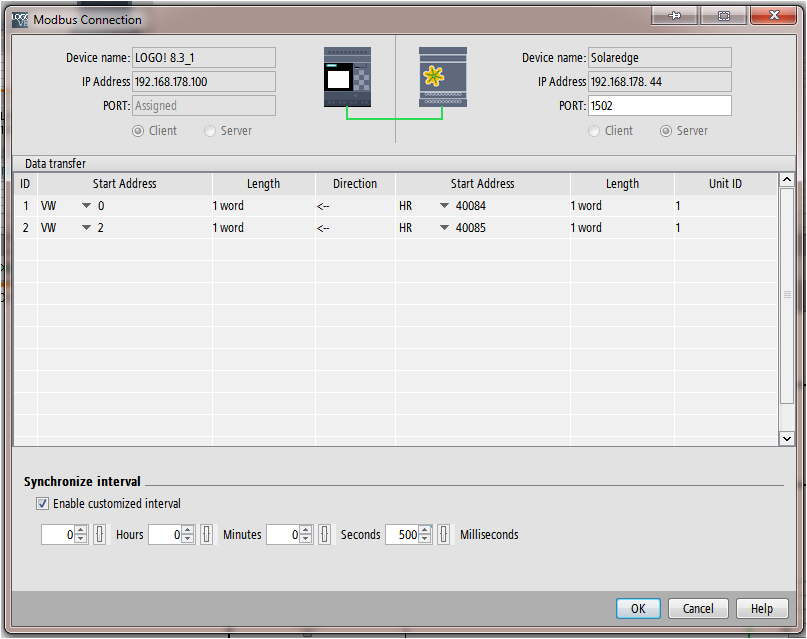Screen dimensions: 807x639
Task: Select Client radio for the Solaredge device
Action: (594, 131)
